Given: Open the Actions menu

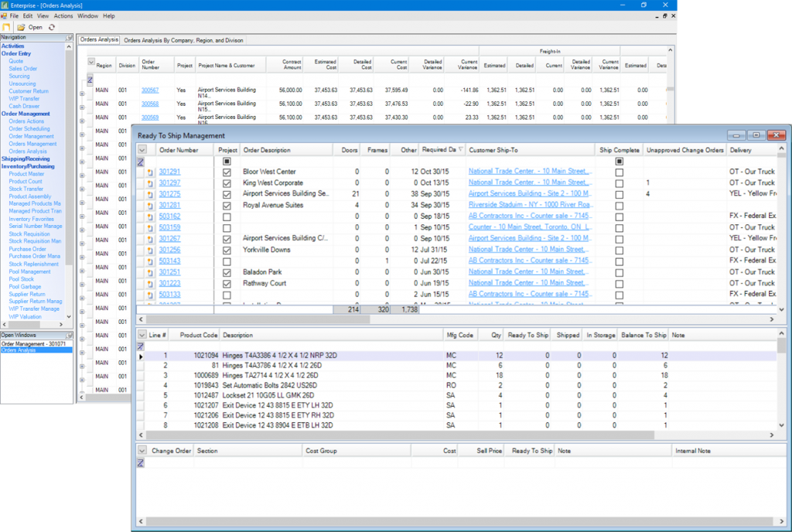Looking at the screenshot, I should tap(63, 15).
